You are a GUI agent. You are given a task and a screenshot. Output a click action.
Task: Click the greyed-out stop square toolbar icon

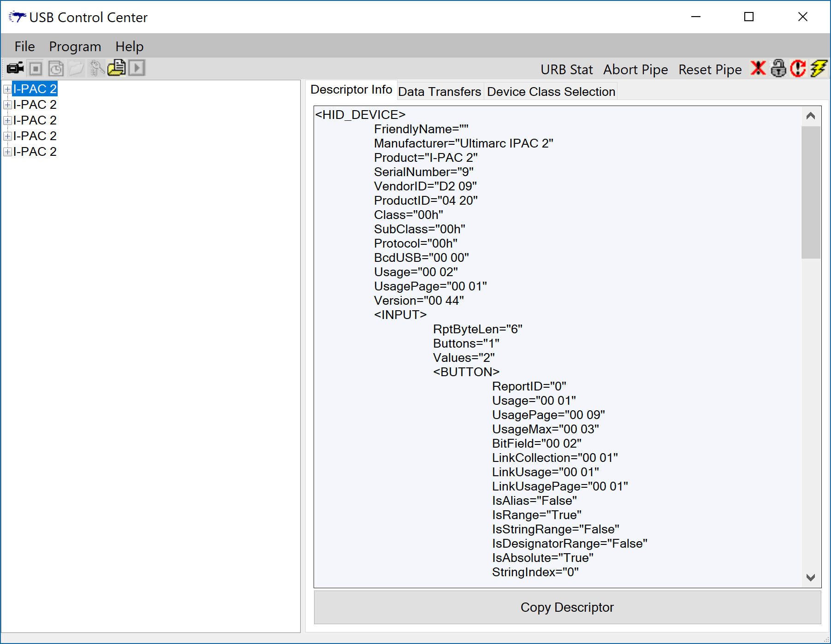(x=36, y=69)
